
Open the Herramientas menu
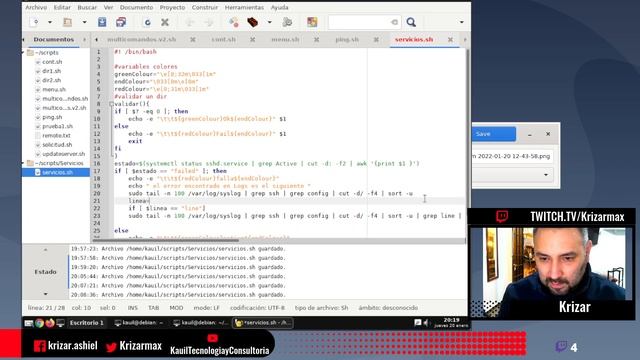[244, 7]
